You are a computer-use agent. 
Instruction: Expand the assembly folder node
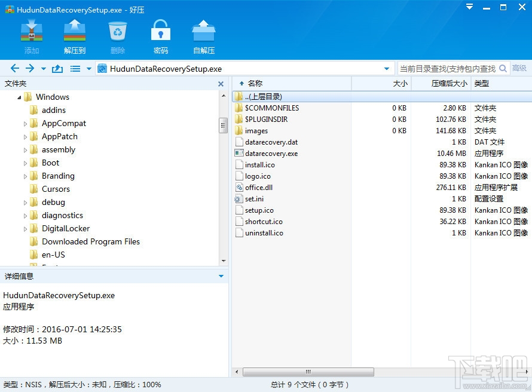tap(26, 150)
